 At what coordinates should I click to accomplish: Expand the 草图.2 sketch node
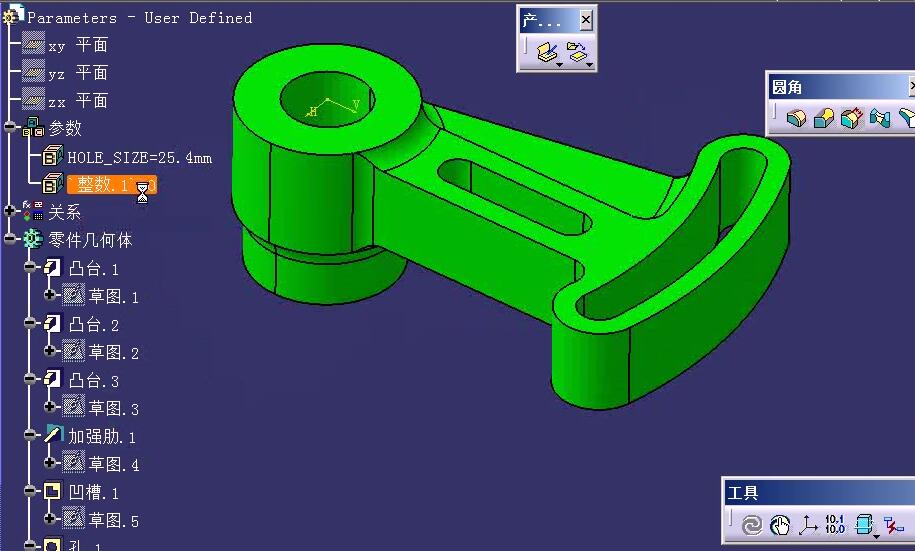click(x=50, y=351)
